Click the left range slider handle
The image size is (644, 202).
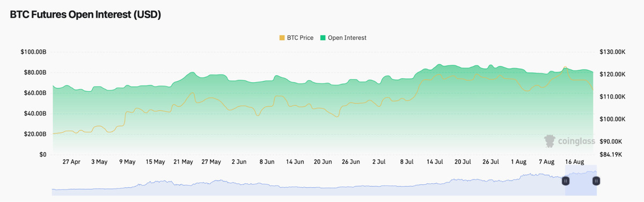pyautogui.click(x=566, y=182)
